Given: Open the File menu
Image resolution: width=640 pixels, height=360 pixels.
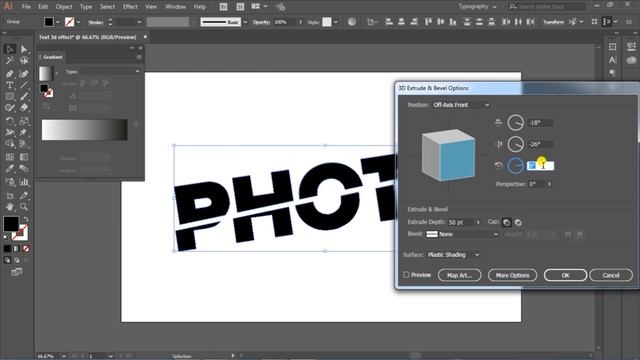Looking at the screenshot, I should coord(26,7).
